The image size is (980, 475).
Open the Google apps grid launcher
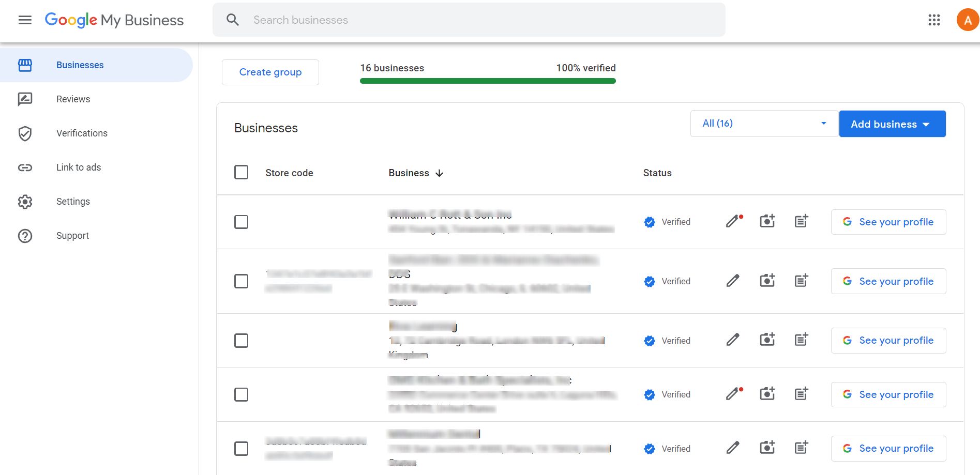click(x=933, y=20)
